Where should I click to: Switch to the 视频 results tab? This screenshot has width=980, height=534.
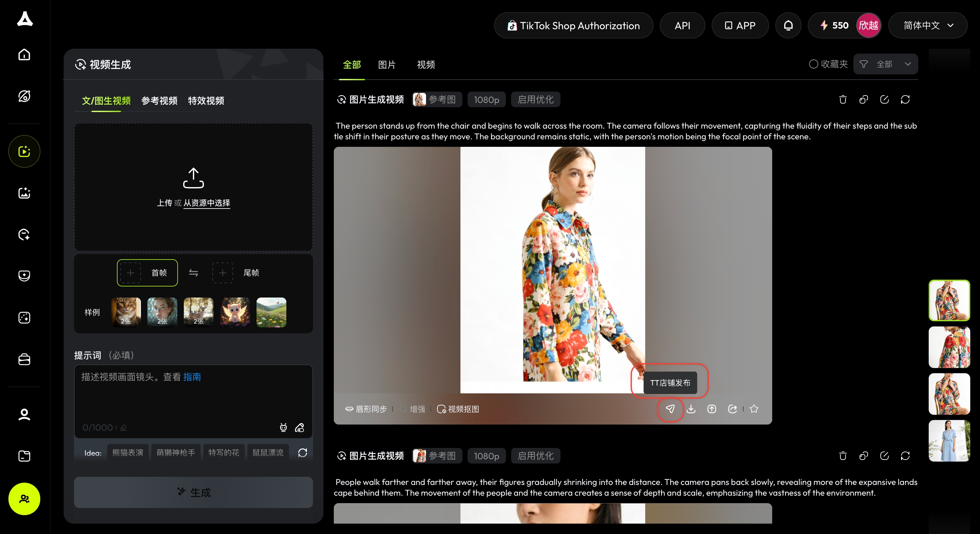point(426,65)
